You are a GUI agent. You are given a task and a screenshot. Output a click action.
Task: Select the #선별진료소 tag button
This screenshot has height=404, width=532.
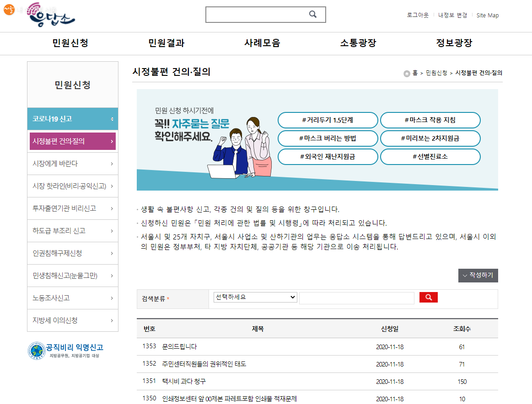tap(430, 157)
